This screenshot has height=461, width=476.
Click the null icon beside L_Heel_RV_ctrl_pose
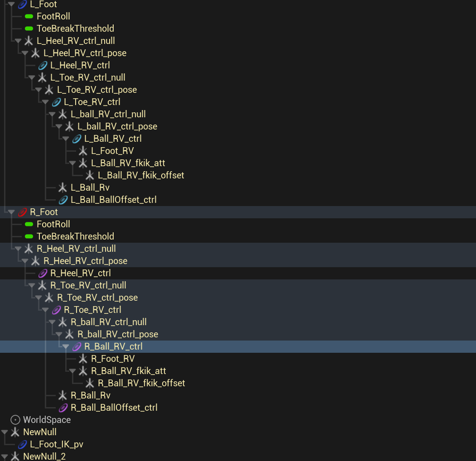click(35, 53)
